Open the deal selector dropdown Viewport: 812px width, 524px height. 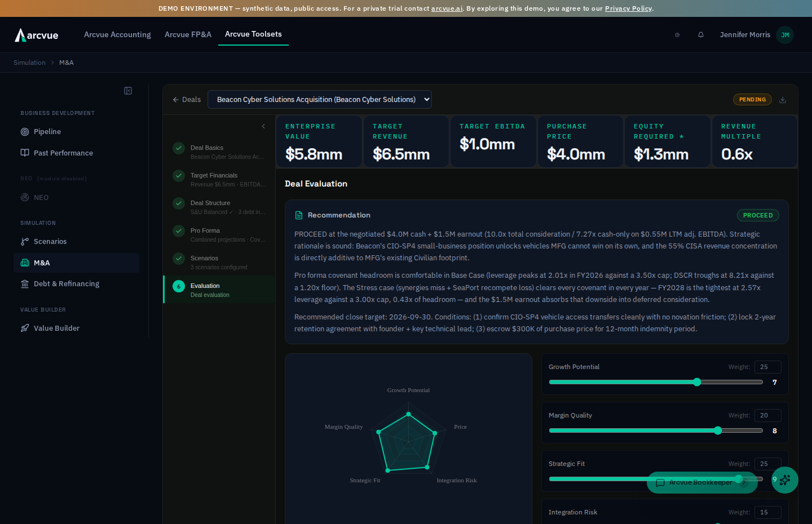tap(320, 100)
